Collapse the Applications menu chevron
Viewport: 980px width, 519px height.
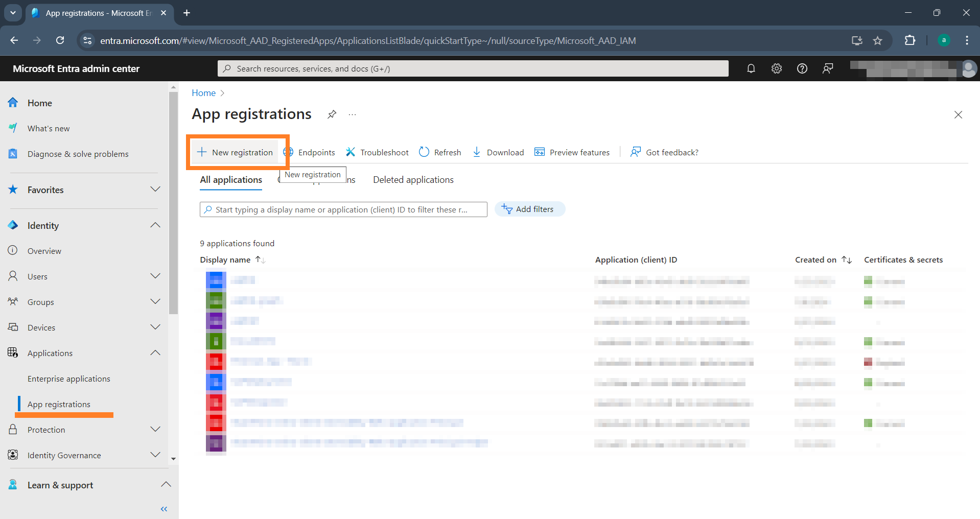pyautogui.click(x=155, y=353)
